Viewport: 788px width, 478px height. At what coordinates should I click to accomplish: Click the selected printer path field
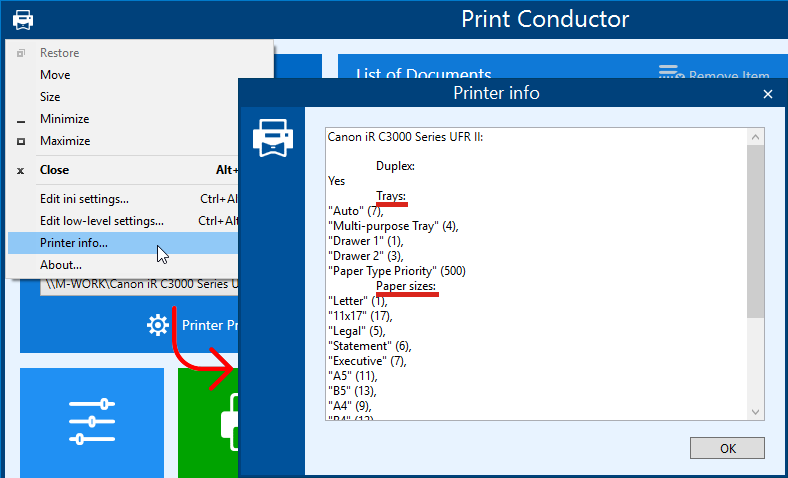pos(138,286)
